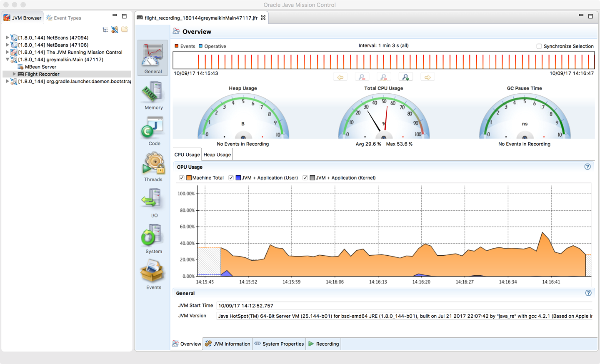Viewport: 600px width, 364px height.
Task: Click the JVM Version text field
Action: pyautogui.click(x=404, y=316)
